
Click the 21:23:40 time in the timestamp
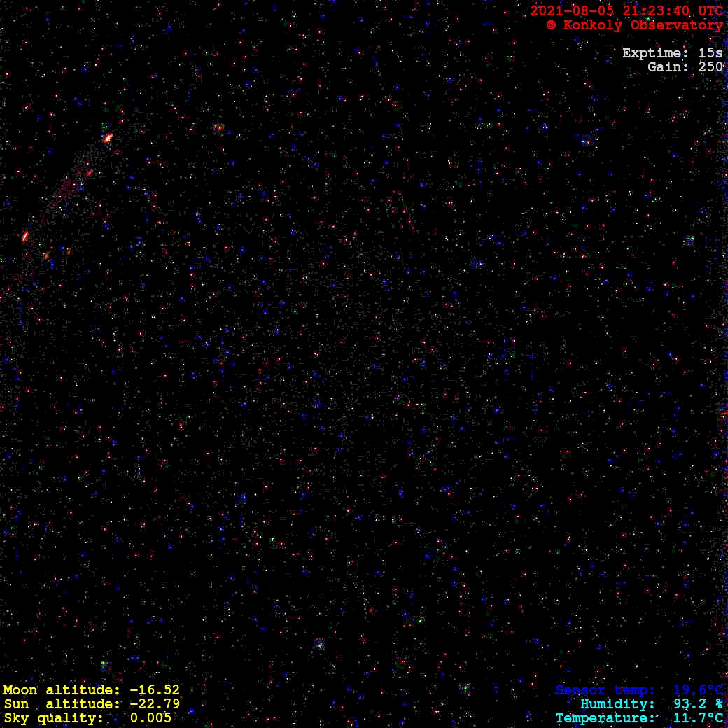pos(655,11)
